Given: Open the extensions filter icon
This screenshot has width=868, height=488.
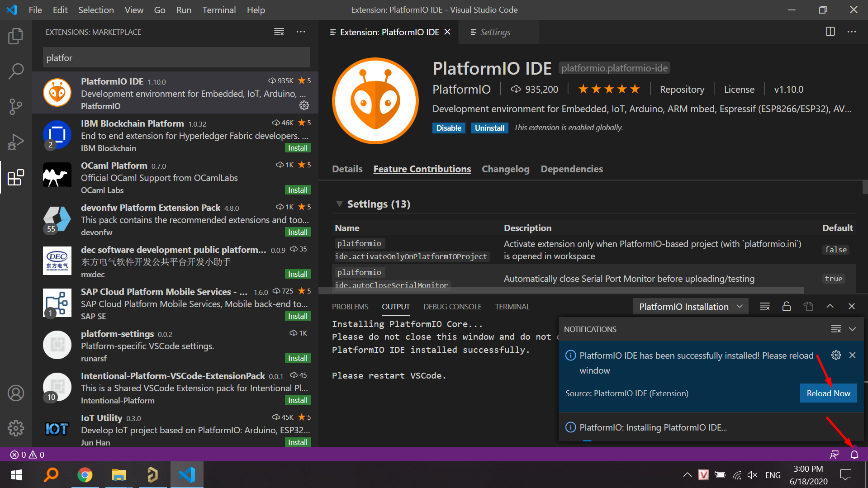Looking at the screenshot, I should click(x=279, y=32).
